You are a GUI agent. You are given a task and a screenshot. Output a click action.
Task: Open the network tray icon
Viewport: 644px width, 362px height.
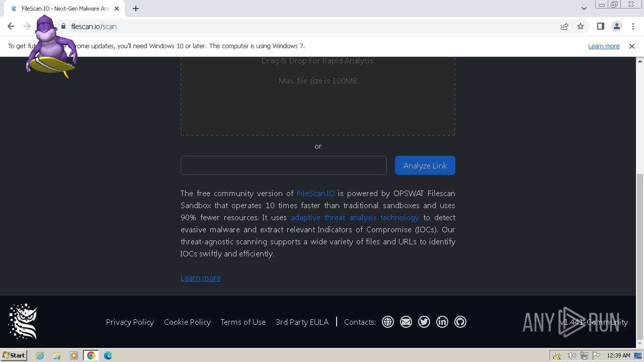[584, 355]
